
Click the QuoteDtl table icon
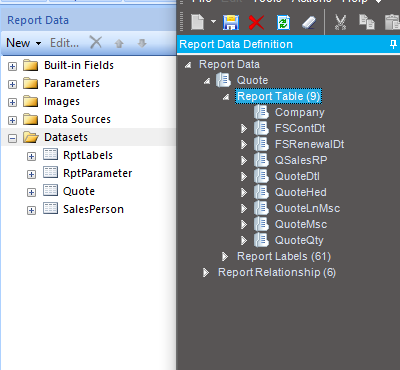point(261,176)
